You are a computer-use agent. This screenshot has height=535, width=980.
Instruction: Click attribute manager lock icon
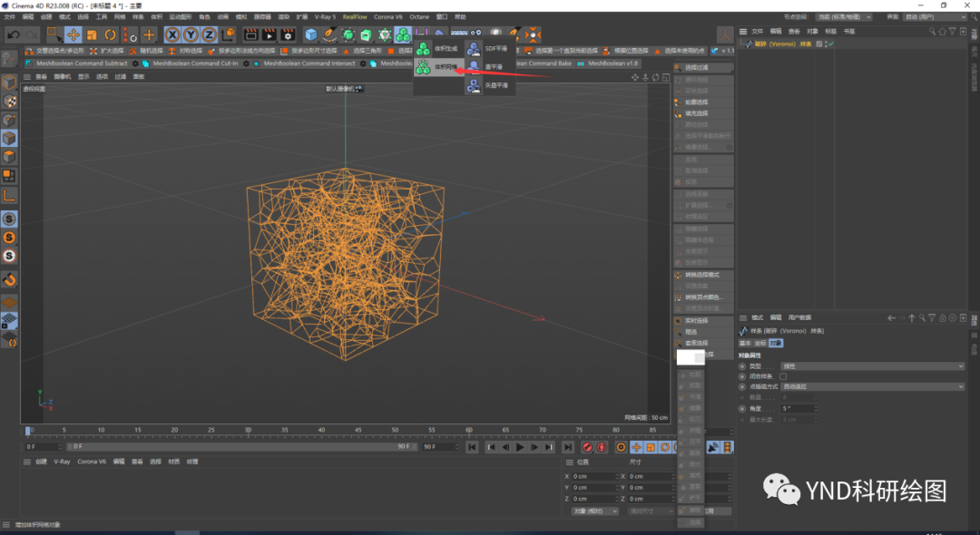(x=943, y=317)
